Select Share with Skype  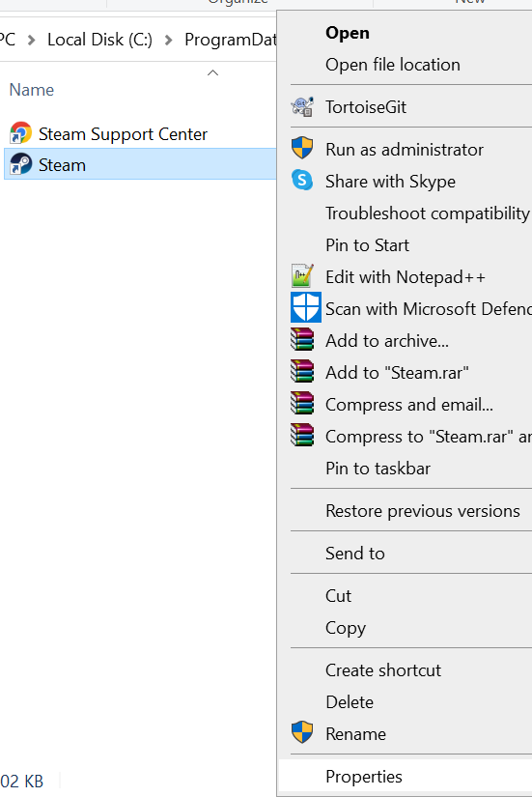(x=390, y=182)
